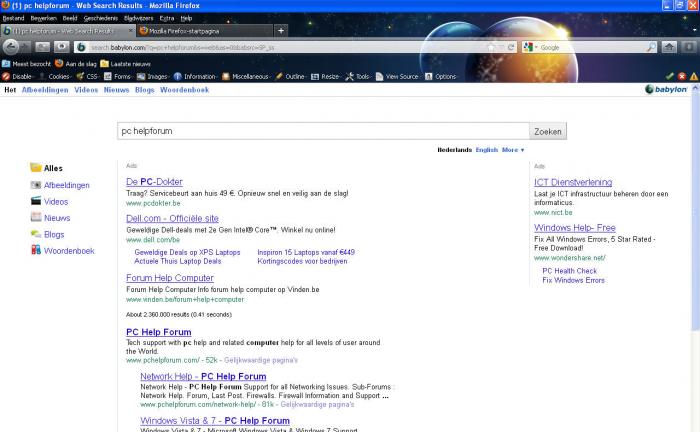The width and height of the screenshot is (700, 432).
Task: Click the Woordenboek sidebar category
Action: coord(62,251)
